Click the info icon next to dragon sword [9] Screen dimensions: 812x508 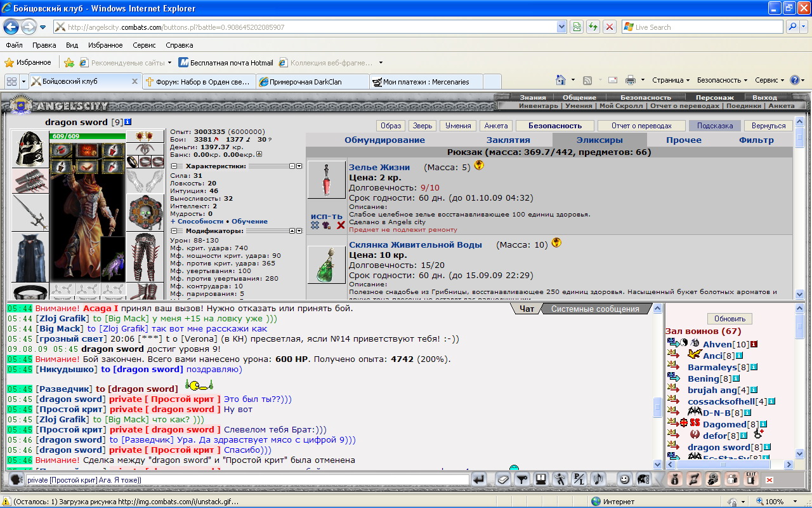coord(128,122)
